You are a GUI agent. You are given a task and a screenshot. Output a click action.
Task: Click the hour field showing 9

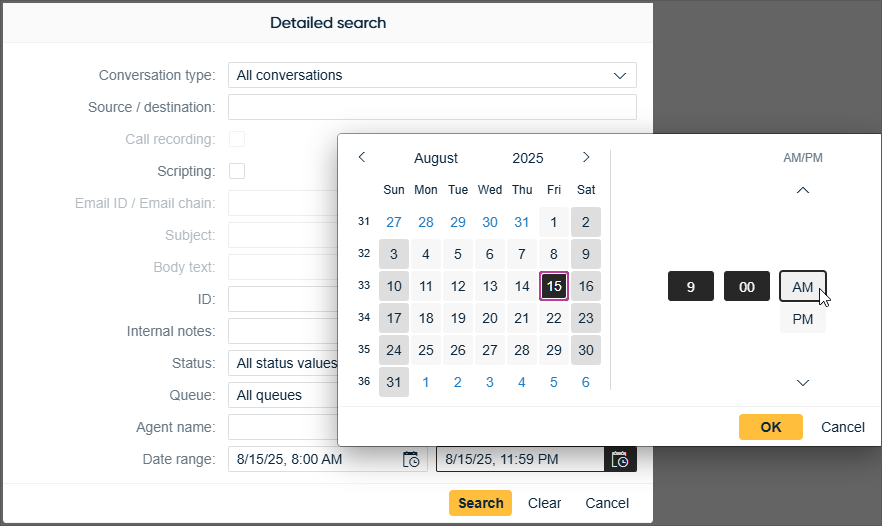pos(690,287)
